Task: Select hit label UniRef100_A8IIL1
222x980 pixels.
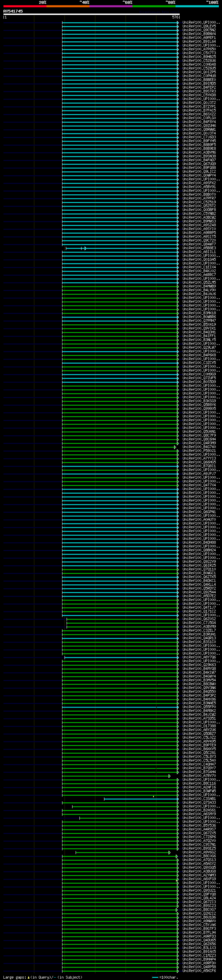Action: point(199,252)
